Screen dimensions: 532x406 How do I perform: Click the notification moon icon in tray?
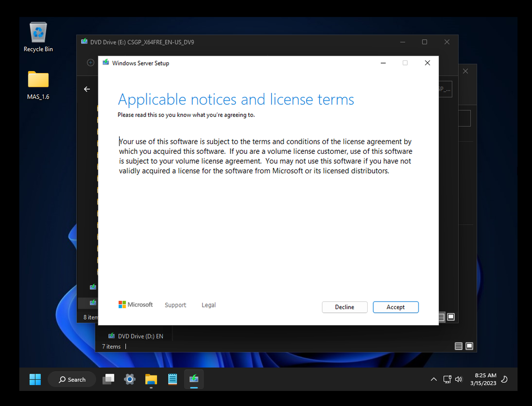point(505,379)
